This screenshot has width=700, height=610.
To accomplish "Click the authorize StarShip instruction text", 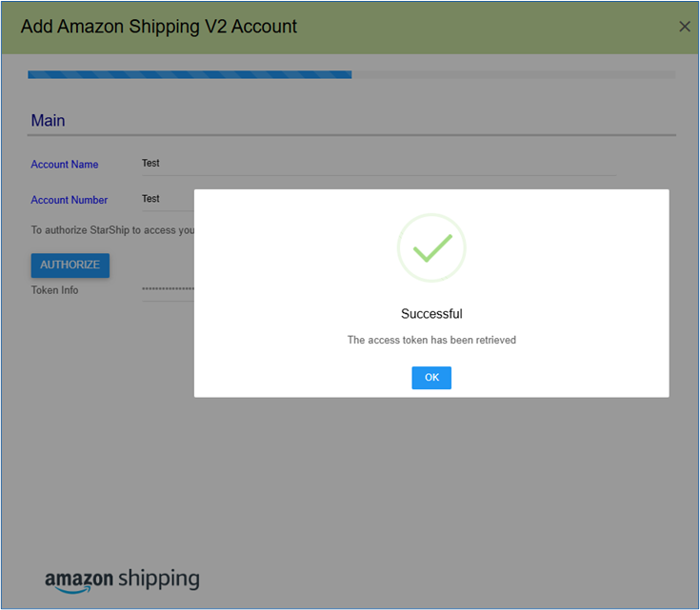I will (x=112, y=230).
